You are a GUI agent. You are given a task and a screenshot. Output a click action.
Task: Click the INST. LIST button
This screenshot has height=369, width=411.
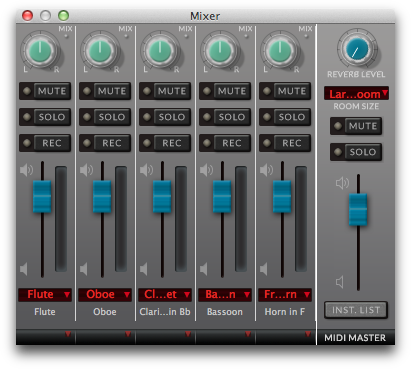[356, 310]
